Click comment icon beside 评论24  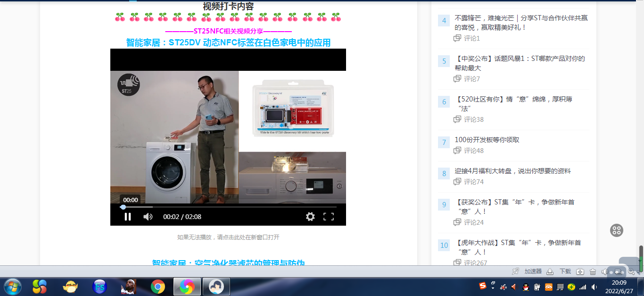point(457,222)
